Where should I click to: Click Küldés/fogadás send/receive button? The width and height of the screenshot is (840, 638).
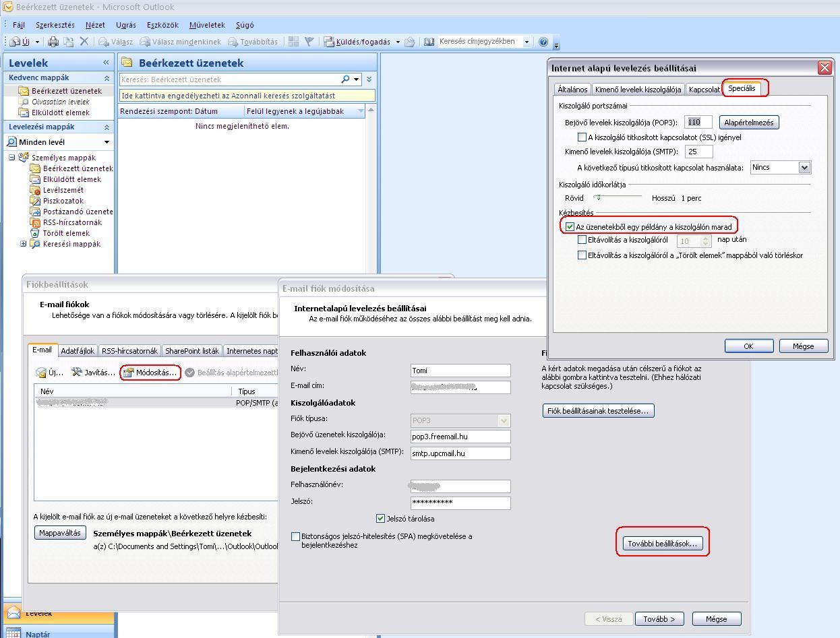pos(357,42)
